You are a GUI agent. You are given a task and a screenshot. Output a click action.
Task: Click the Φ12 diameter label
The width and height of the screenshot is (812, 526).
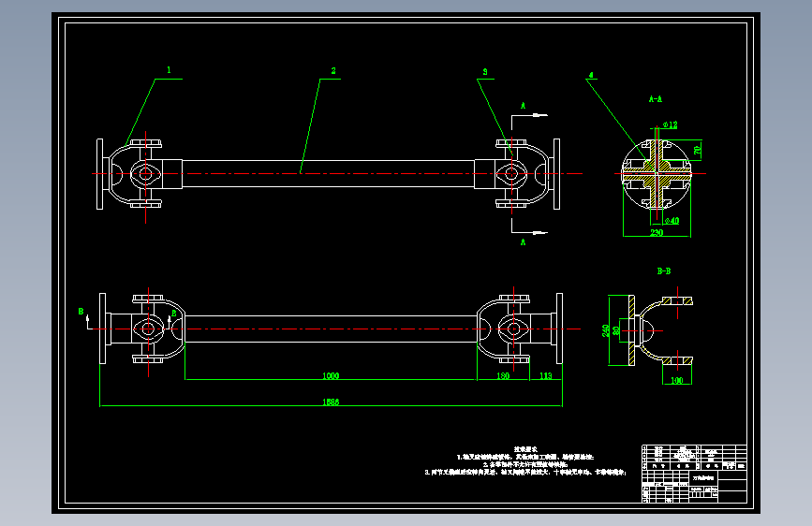point(670,124)
